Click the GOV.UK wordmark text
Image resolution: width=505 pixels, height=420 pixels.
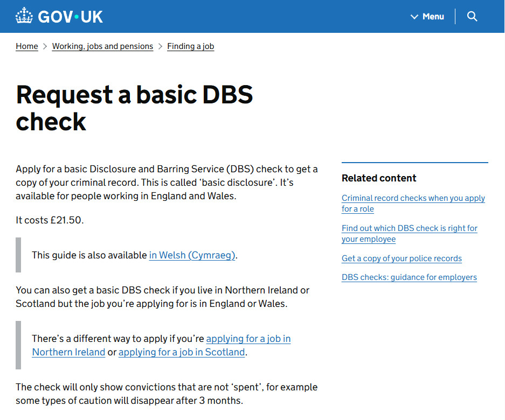(x=70, y=17)
